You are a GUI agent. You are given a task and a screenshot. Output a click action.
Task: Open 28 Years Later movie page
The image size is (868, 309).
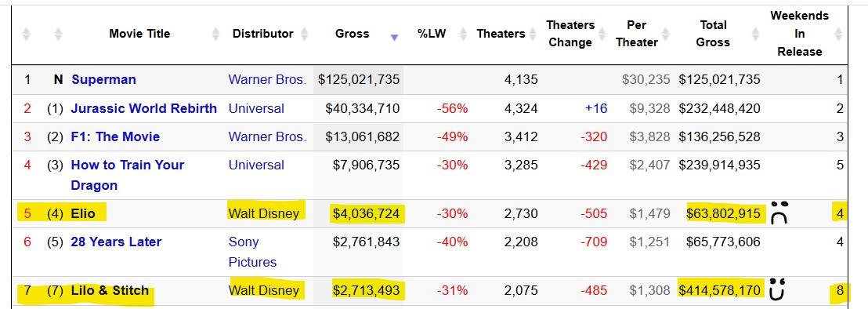pos(116,242)
